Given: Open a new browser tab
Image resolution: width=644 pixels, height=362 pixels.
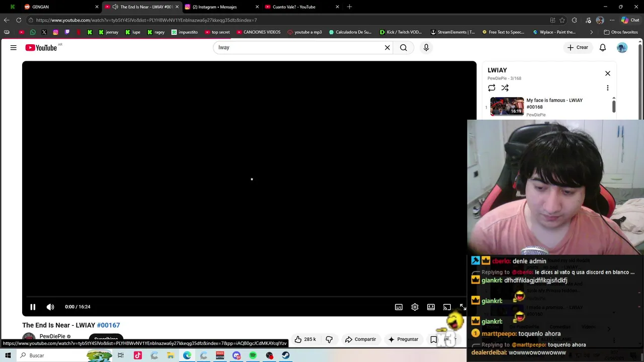Looking at the screenshot, I should (x=349, y=7).
